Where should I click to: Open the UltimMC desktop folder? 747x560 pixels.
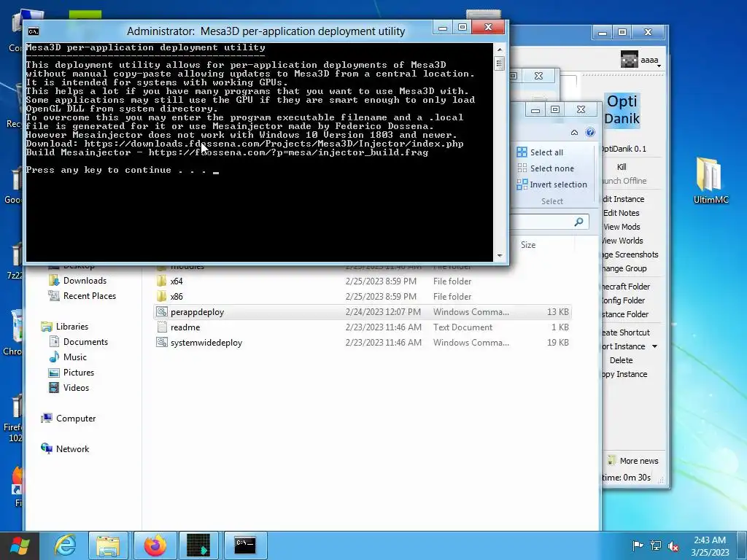pos(711,181)
